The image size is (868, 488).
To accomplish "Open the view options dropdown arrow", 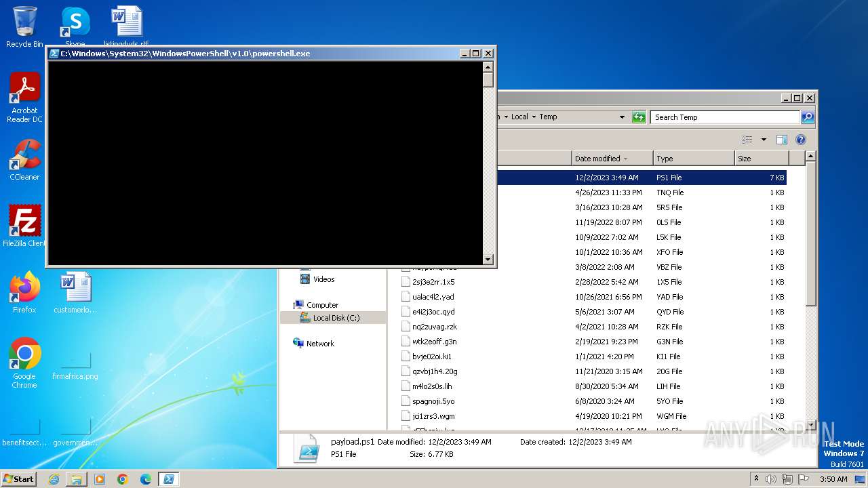I will (x=764, y=140).
